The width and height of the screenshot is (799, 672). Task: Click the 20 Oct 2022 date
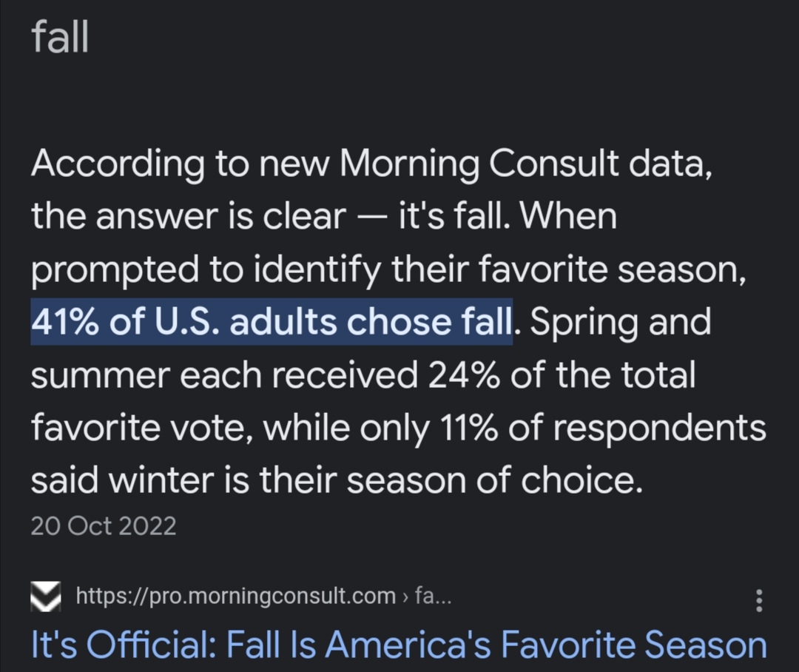pyautogui.click(x=104, y=525)
